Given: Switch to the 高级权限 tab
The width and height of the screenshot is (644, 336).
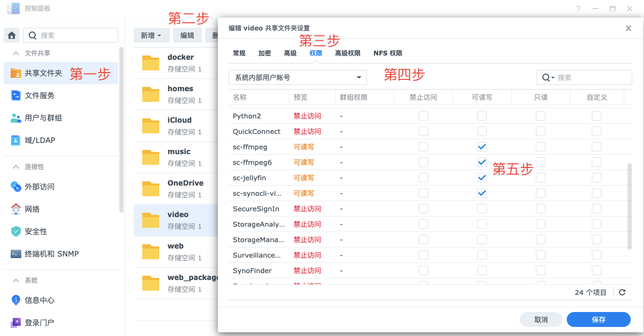Looking at the screenshot, I should (347, 53).
